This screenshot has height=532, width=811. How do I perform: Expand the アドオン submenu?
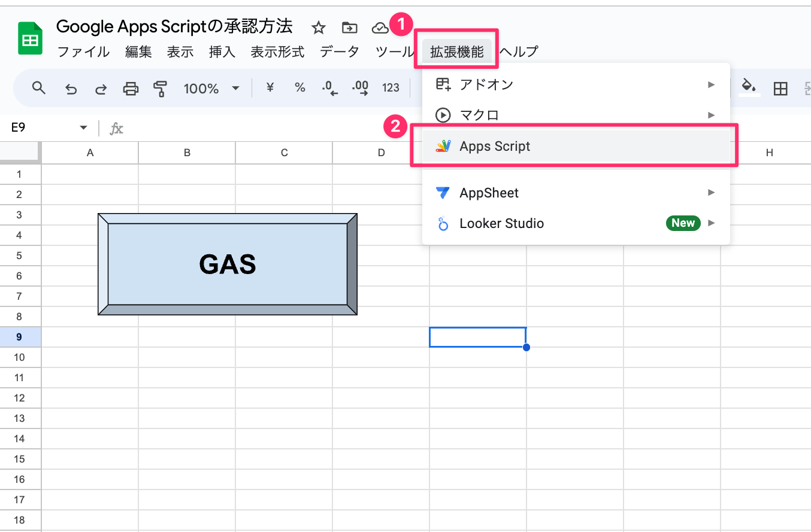[576, 84]
